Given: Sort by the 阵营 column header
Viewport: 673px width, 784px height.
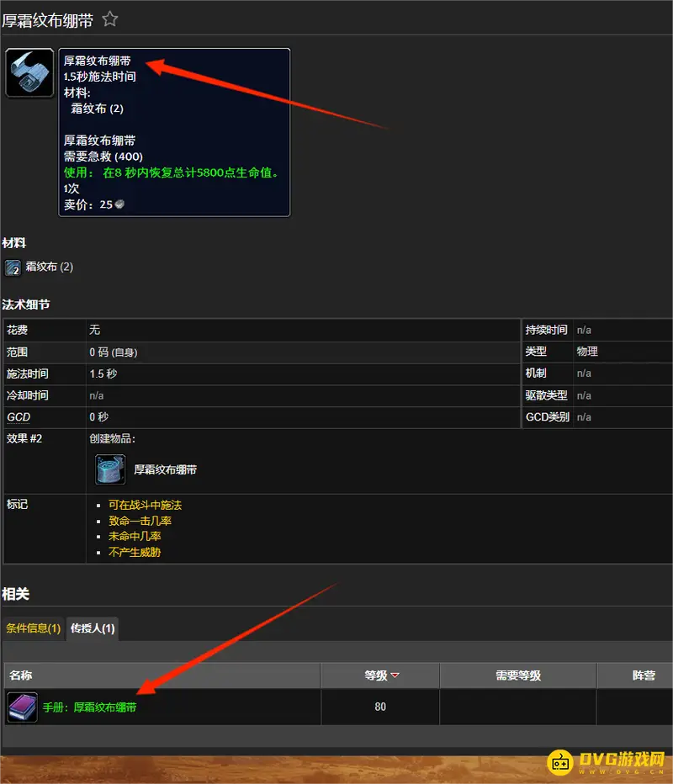Looking at the screenshot, I should [635, 675].
